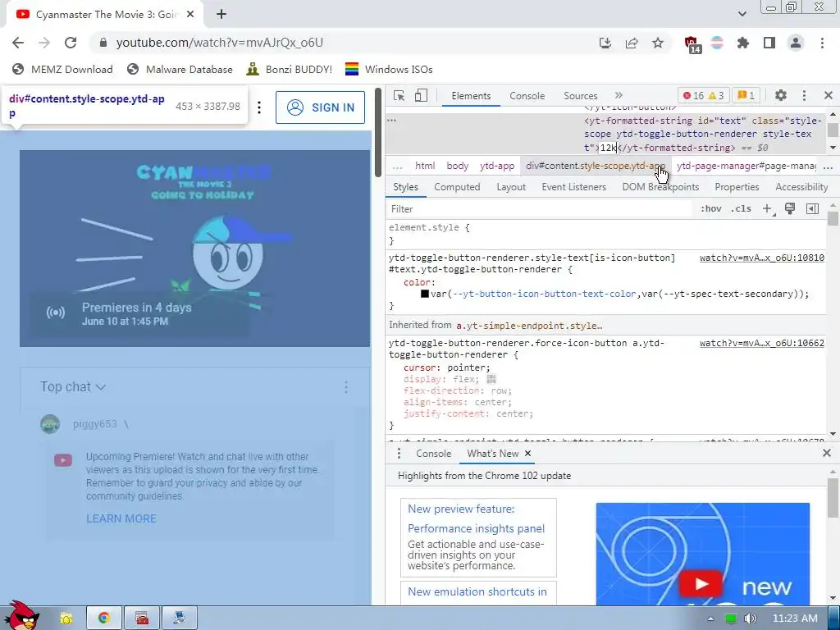Open Chrome from the taskbar
840x630 pixels.
[104, 619]
